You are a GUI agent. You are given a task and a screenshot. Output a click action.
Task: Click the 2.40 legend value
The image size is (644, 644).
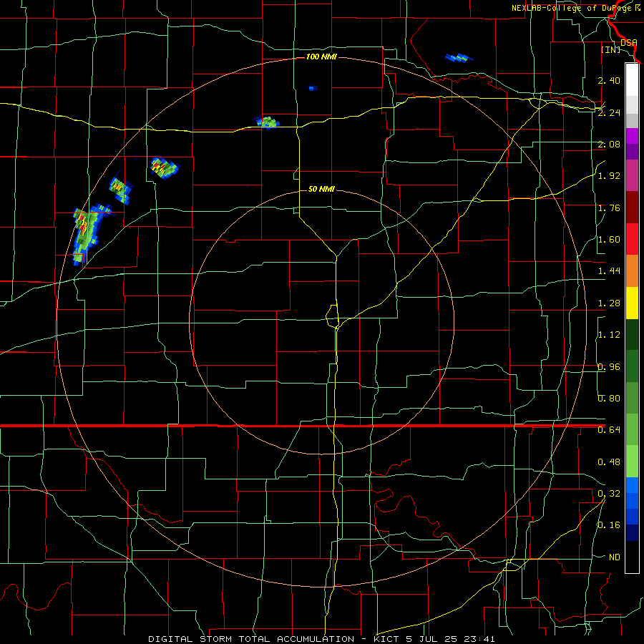[x=609, y=80]
